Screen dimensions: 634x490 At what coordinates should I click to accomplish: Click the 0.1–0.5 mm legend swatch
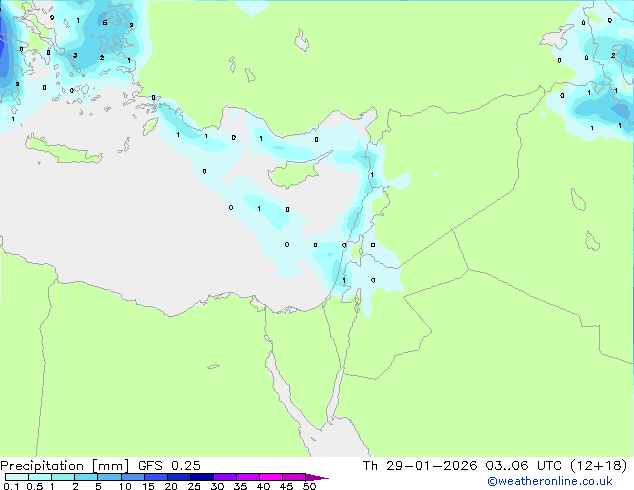click(17, 477)
